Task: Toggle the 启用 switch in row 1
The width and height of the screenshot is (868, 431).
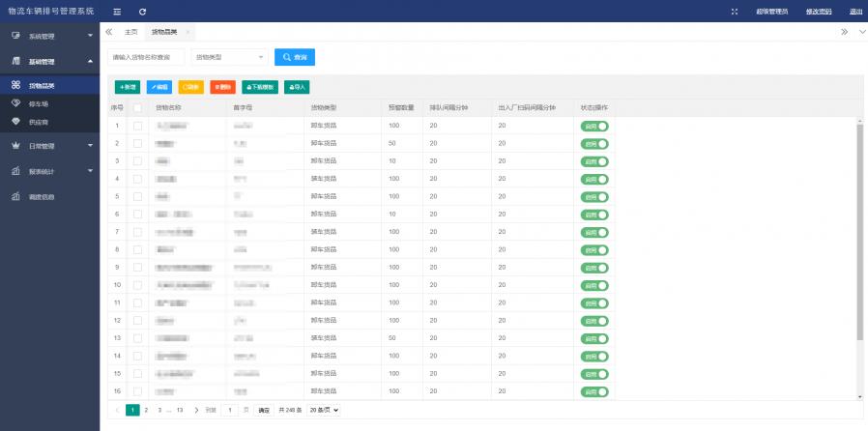Action: coord(594,126)
